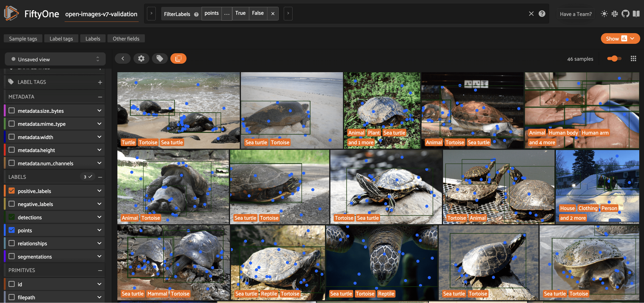
Task: Open grid layout options icon
Action: click(x=633, y=58)
